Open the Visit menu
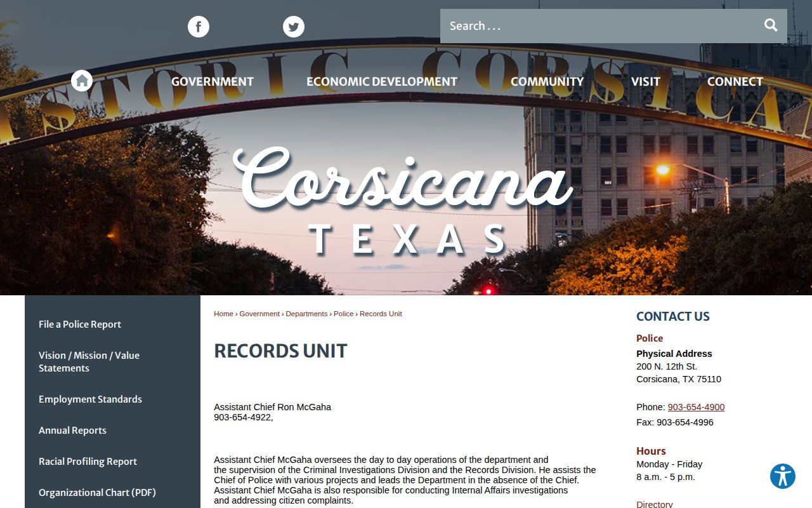 [x=646, y=81]
